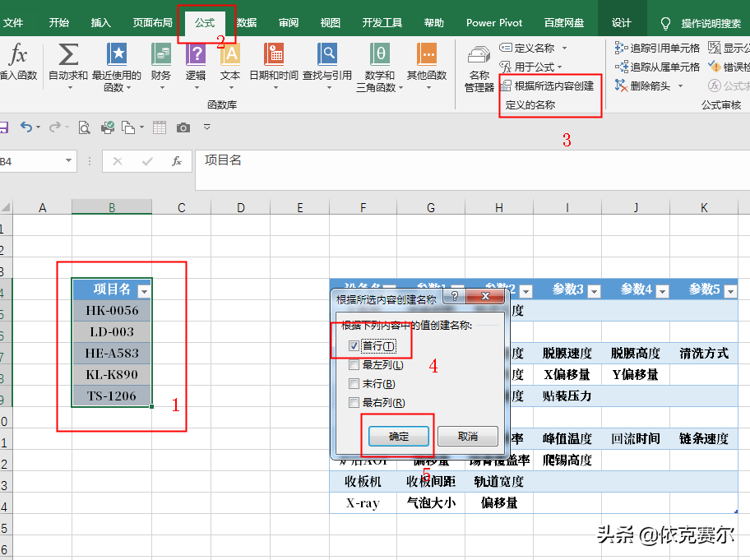Click the fx insert function button in formula bar
Viewport: 750px width, 560px height.
coord(177,161)
